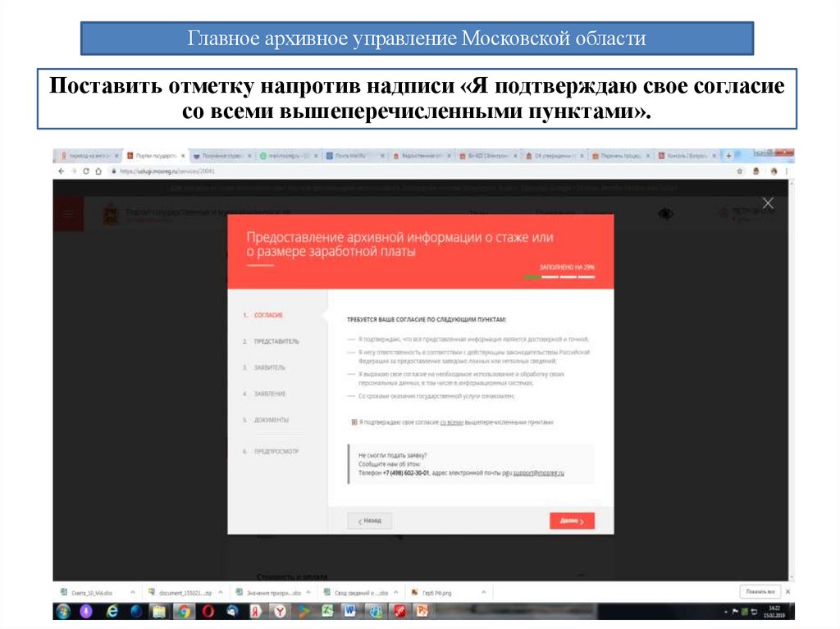Open the Windows Start button

tap(63, 611)
